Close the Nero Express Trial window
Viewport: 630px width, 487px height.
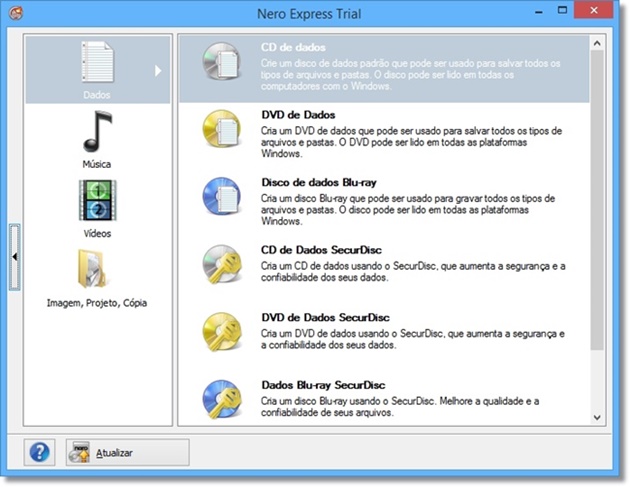593,10
